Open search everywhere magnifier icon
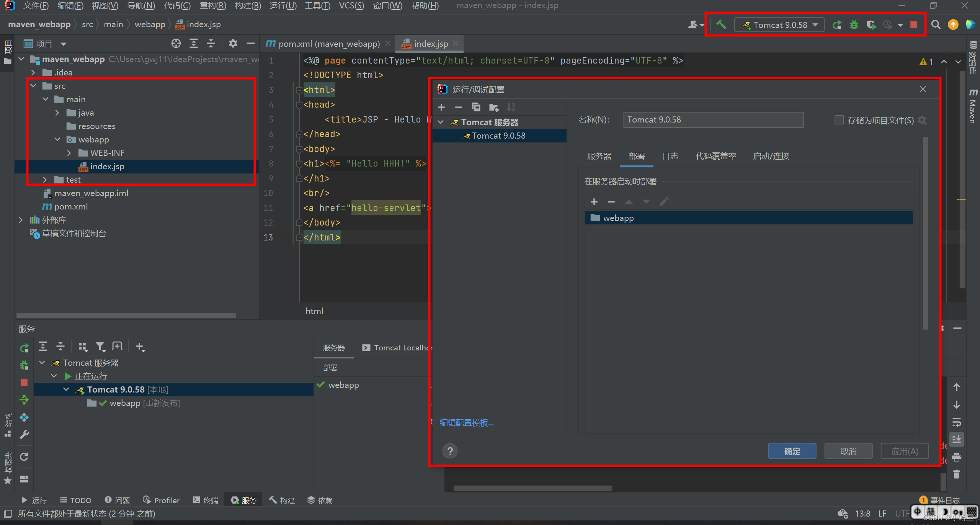 coord(936,25)
